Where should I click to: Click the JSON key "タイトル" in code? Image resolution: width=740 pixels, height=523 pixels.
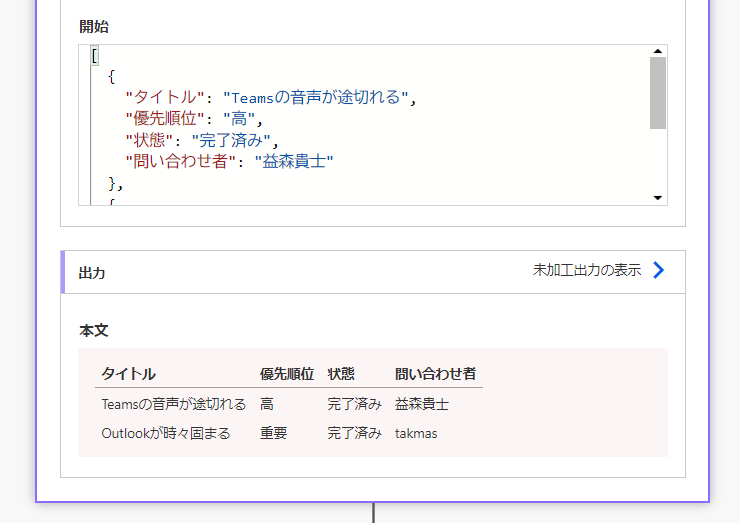[165, 97]
